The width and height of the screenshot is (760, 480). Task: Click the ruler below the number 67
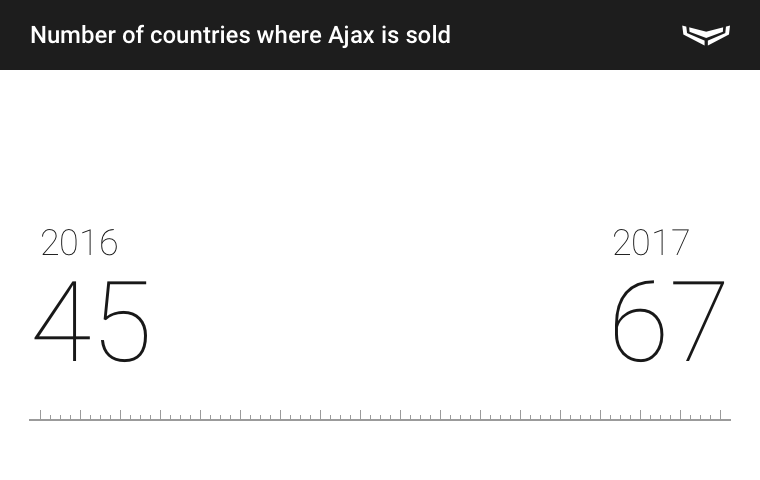(x=668, y=415)
